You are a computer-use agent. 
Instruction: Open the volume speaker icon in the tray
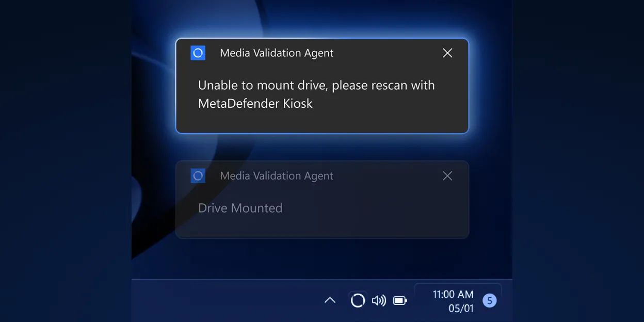379,300
